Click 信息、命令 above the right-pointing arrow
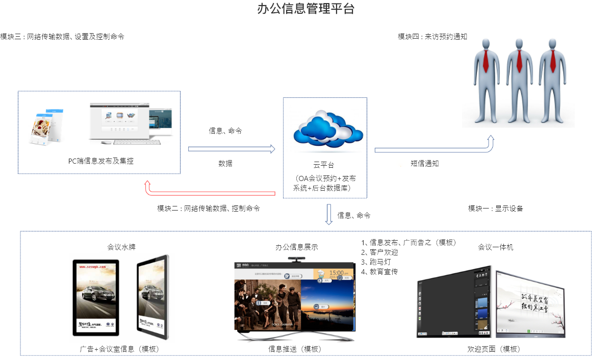This screenshot has width=612, height=364. click(x=225, y=131)
